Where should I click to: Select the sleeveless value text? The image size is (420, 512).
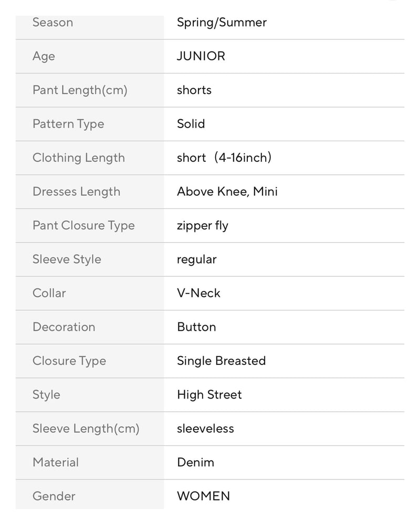tap(206, 429)
